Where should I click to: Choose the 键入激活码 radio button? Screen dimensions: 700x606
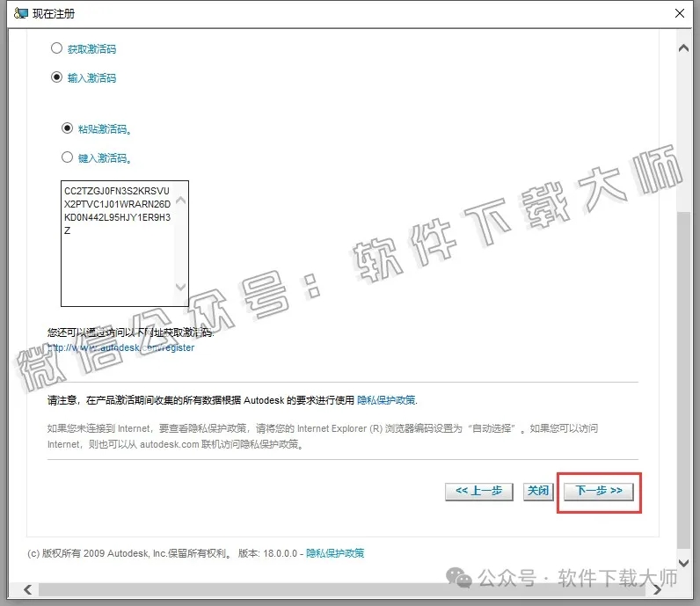pyautogui.click(x=67, y=157)
